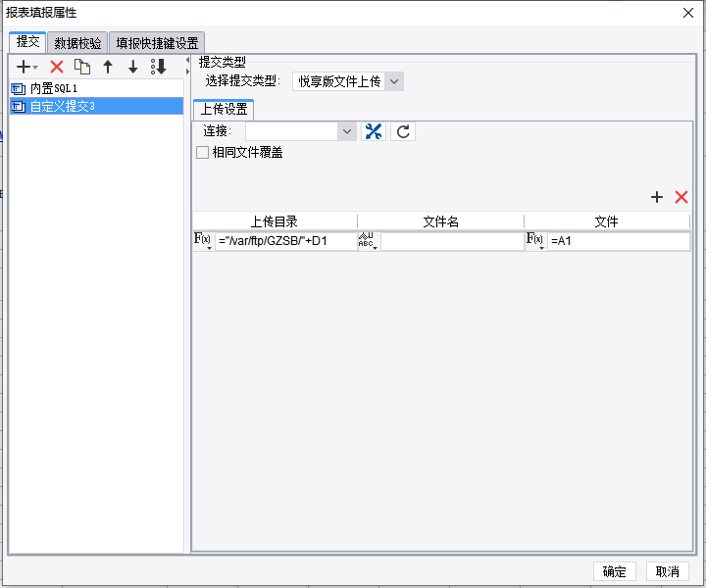Click the empty 文件名 input field
The height and width of the screenshot is (588, 706).
pos(452,241)
